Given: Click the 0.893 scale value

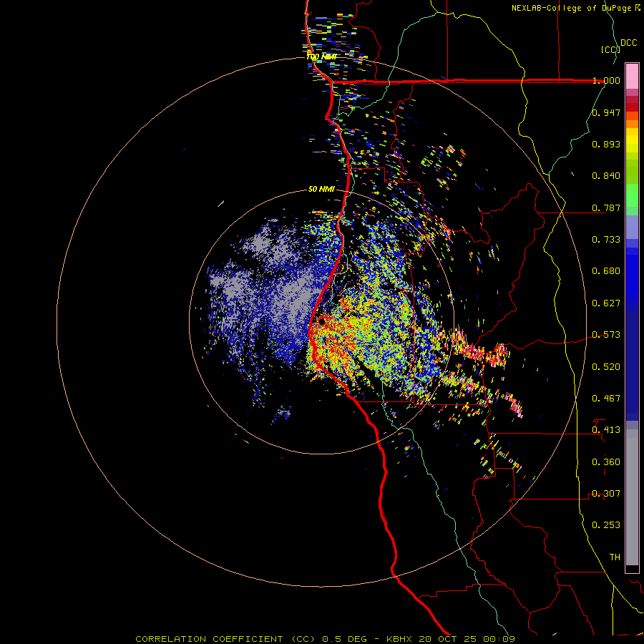Looking at the screenshot, I should pos(606,144).
